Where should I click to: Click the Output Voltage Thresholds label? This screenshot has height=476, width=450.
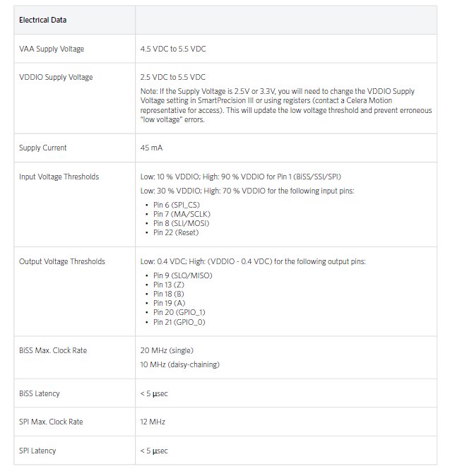(x=62, y=261)
